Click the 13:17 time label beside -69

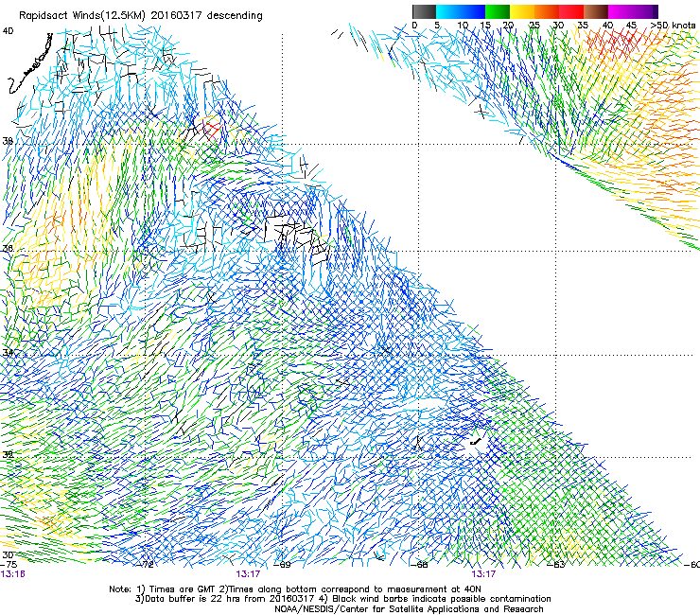coord(248,574)
